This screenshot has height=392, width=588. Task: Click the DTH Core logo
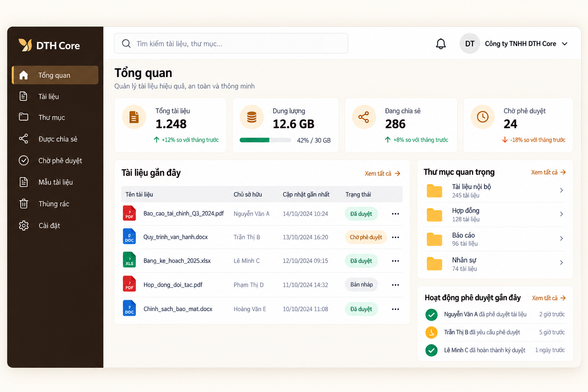click(49, 46)
